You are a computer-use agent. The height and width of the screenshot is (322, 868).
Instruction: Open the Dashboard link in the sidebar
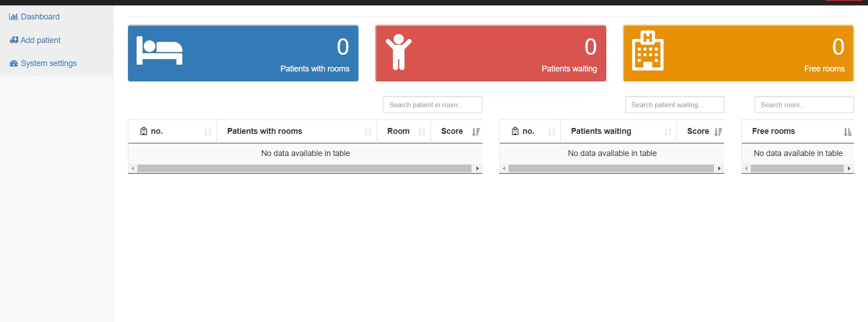click(x=39, y=17)
